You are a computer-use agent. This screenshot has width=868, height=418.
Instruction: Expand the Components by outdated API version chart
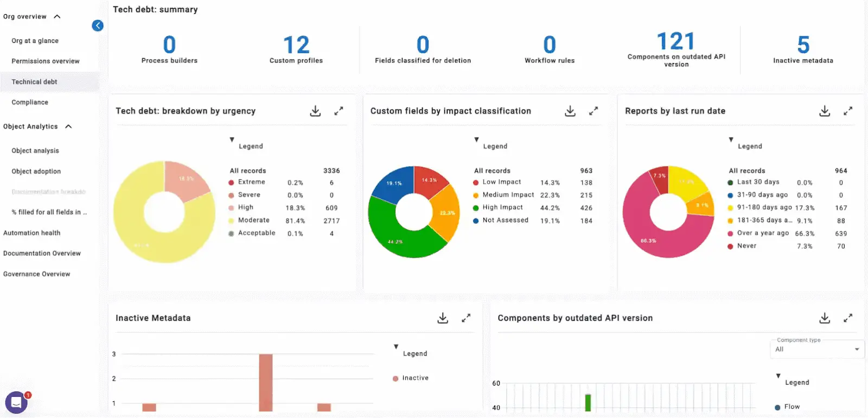point(848,319)
